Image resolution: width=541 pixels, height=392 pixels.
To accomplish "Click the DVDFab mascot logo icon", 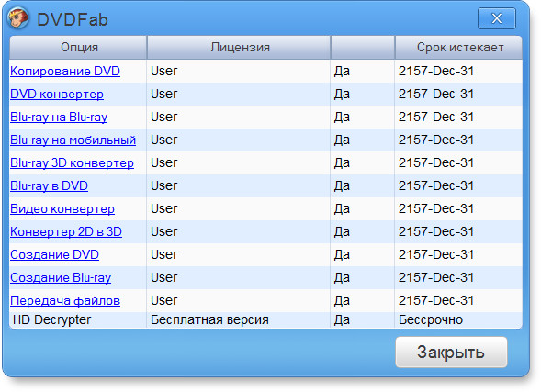I will click(x=18, y=18).
